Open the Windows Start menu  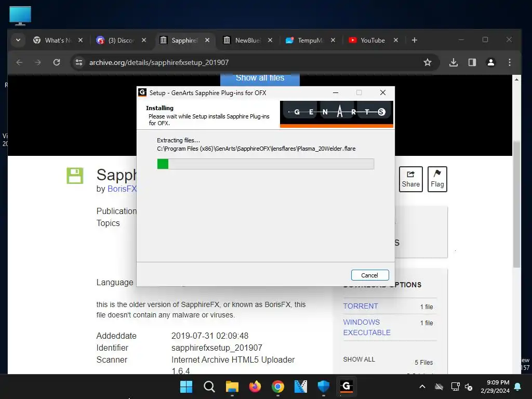186,387
